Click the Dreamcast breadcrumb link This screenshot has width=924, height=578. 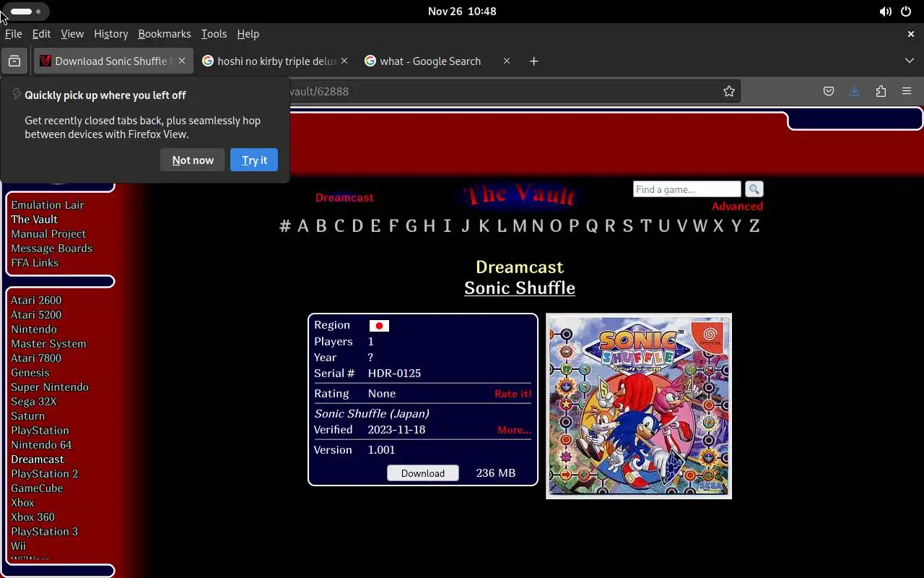pos(344,197)
